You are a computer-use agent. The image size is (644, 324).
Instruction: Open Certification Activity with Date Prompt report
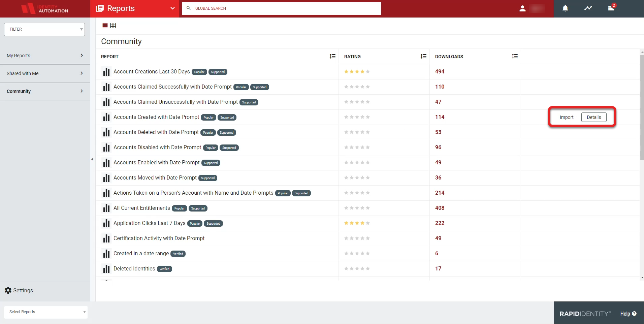[x=159, y=238]
